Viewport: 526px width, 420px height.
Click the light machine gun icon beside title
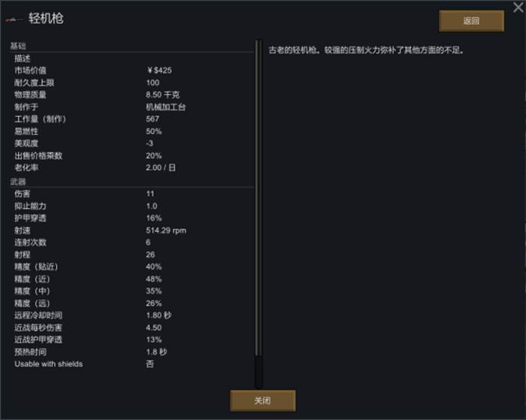(x=14, y=20)
